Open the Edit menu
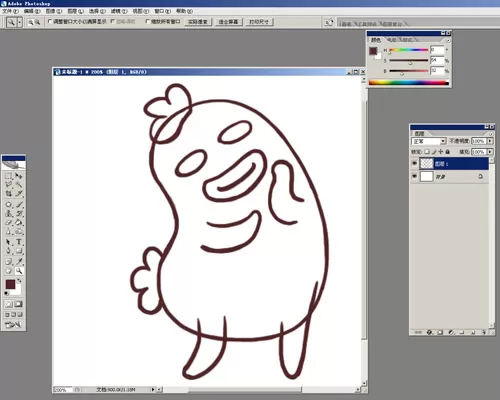Viewport: 500px width, 400px height. click(x=32, y=11)
